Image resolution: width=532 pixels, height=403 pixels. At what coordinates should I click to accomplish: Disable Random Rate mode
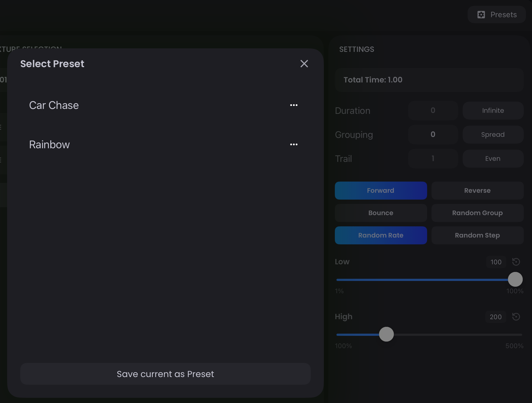coord(381,235)
